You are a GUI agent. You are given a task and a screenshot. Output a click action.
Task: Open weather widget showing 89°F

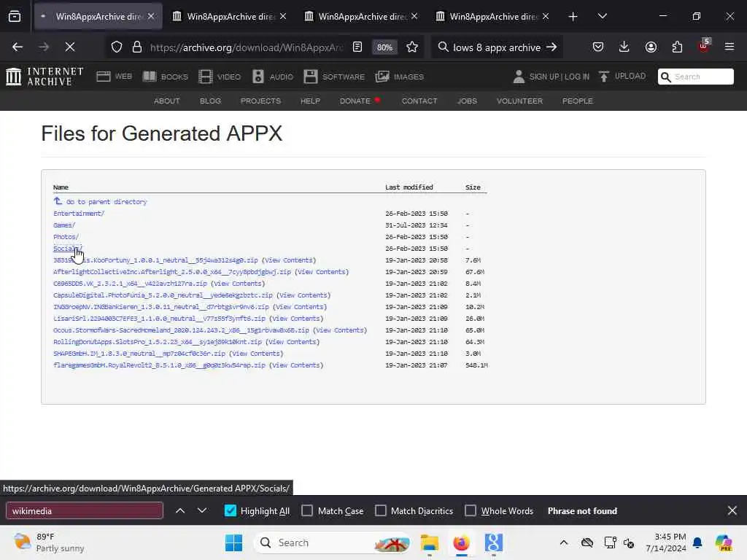pos(49,542)
